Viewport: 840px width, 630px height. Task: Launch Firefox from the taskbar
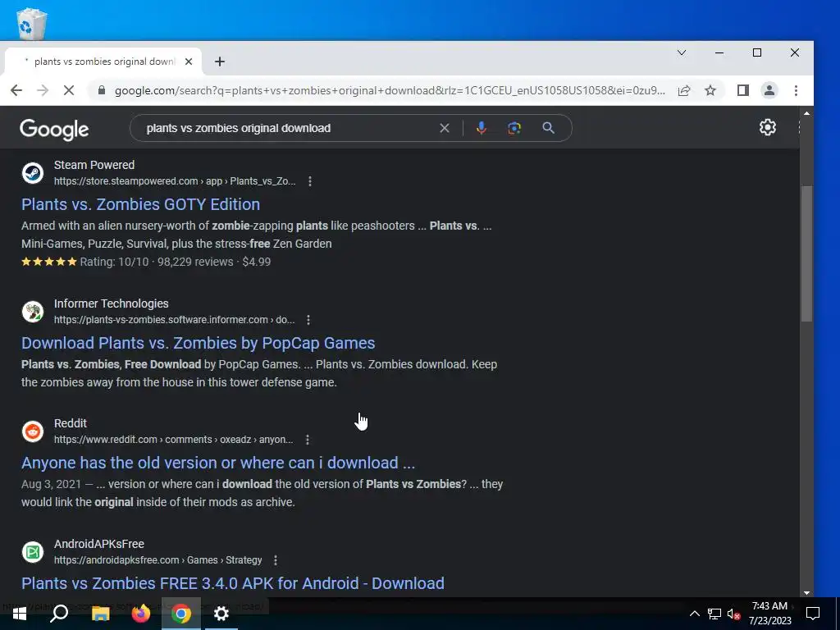coord(141,614)
